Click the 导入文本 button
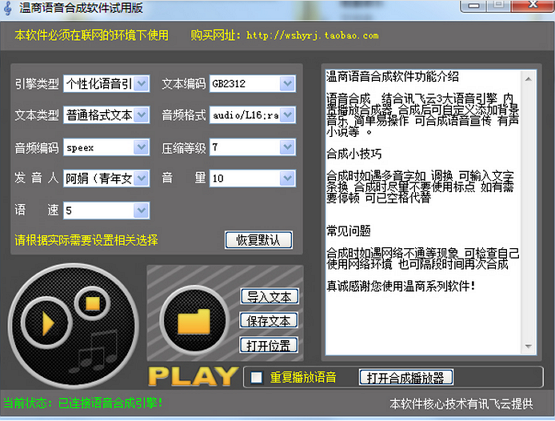Image resolution: width=555 pixels, height=421 pixels. (x=269, y=297)
